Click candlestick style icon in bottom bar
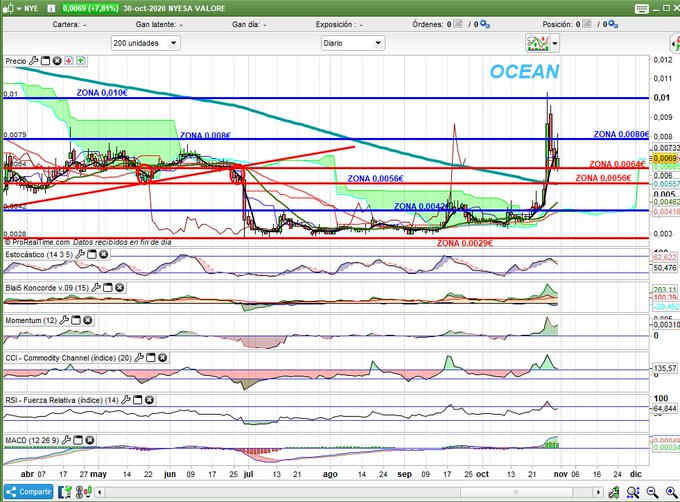 point(83,492)
